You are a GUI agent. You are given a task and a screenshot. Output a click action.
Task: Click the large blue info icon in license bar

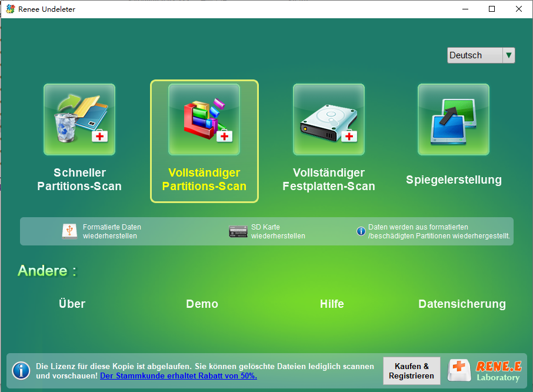point(21,371)
